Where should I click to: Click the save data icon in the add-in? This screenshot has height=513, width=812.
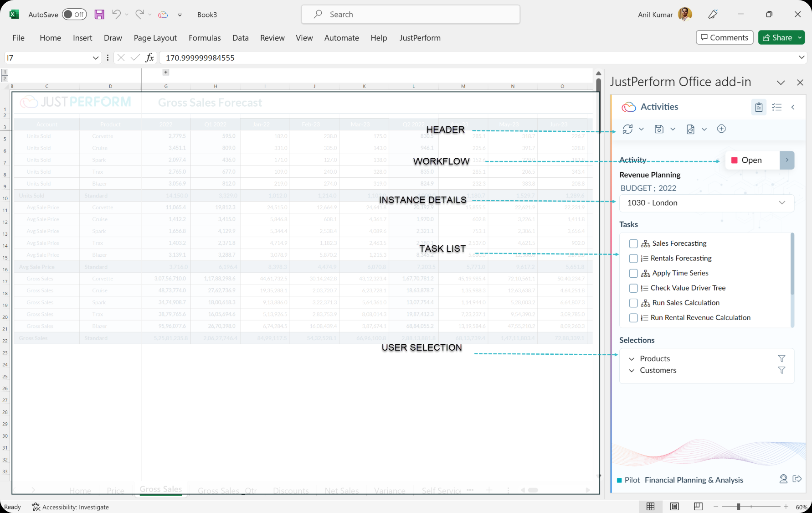(x=658, y=129)
